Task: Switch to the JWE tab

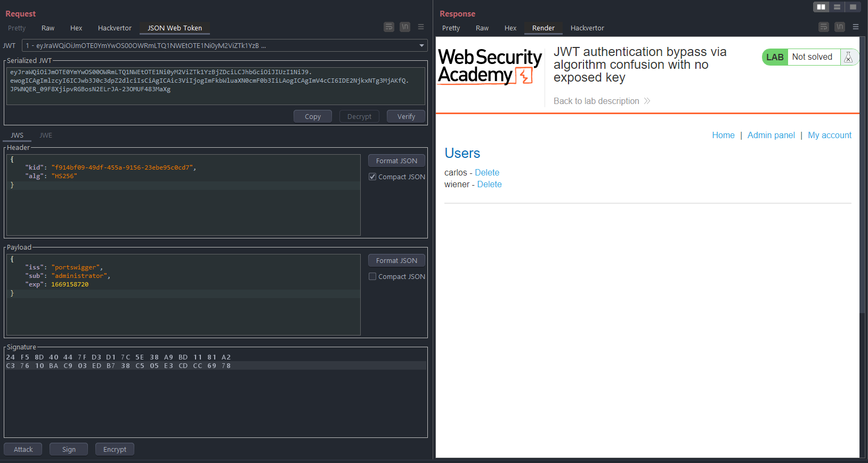Action: (46, 135)
